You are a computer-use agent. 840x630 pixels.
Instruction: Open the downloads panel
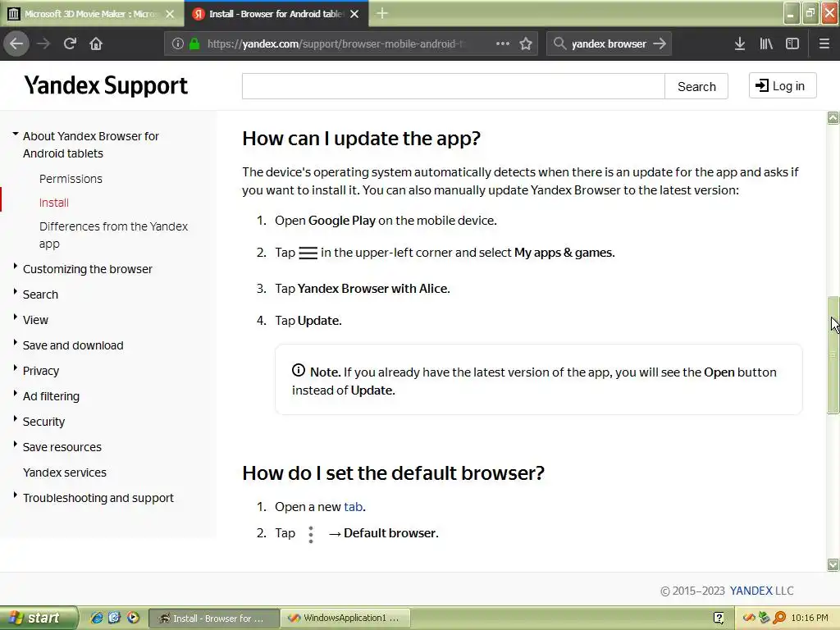(x=740, y=43)
